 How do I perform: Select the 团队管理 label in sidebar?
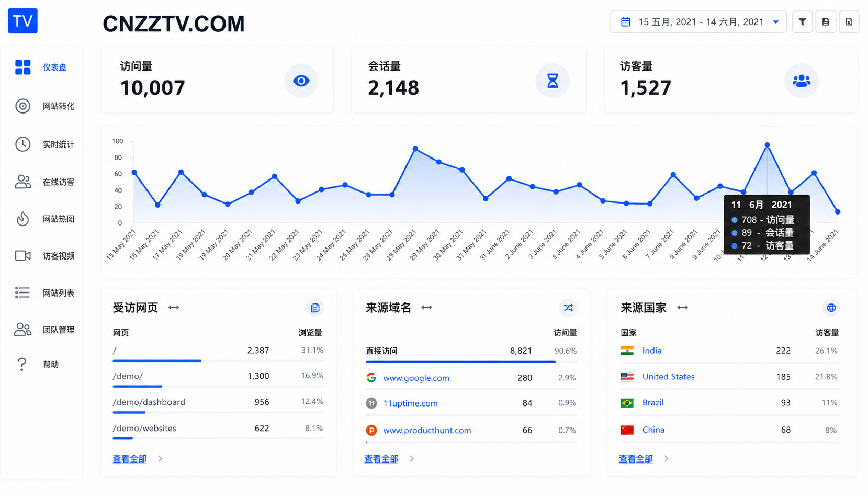coord(59,330)
